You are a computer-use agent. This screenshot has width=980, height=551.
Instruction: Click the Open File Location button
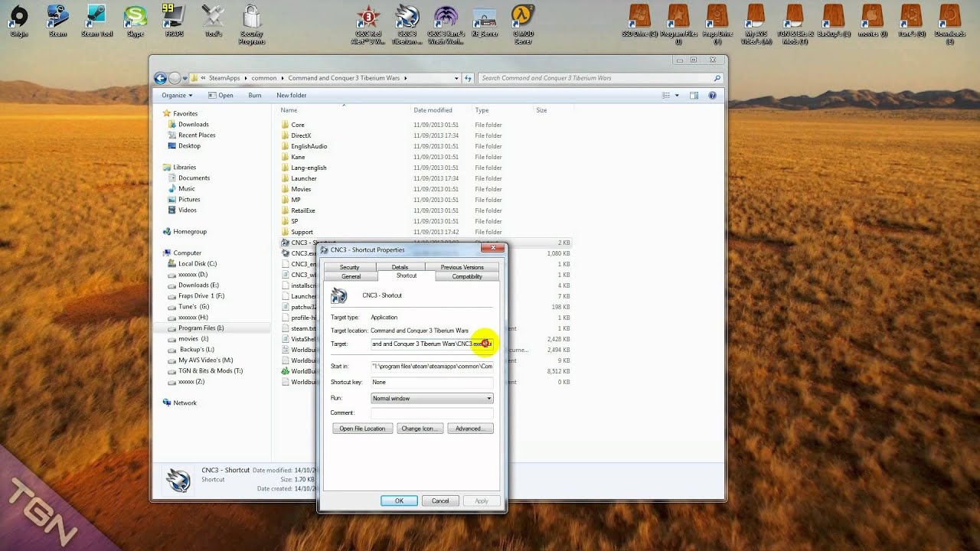tap(362, 429)
